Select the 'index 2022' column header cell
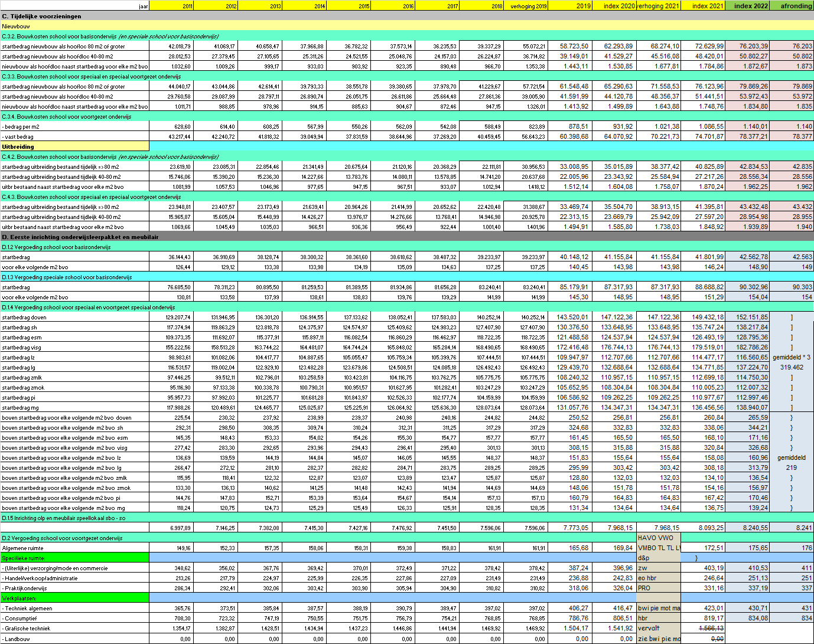Screen dimensions: 814x644 (747, 5)
